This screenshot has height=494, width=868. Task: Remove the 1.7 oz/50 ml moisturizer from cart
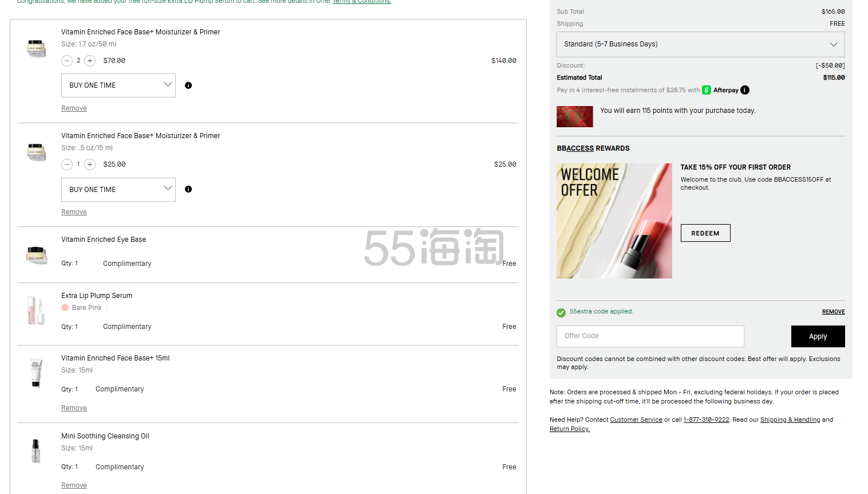(74, 108)
